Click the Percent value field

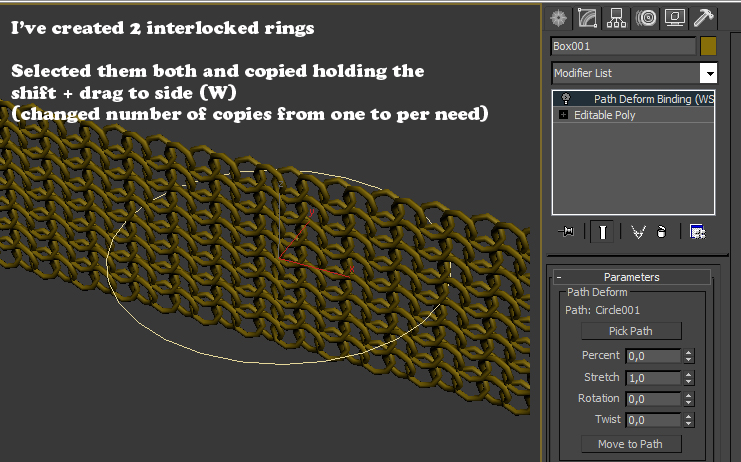(653, 356)
